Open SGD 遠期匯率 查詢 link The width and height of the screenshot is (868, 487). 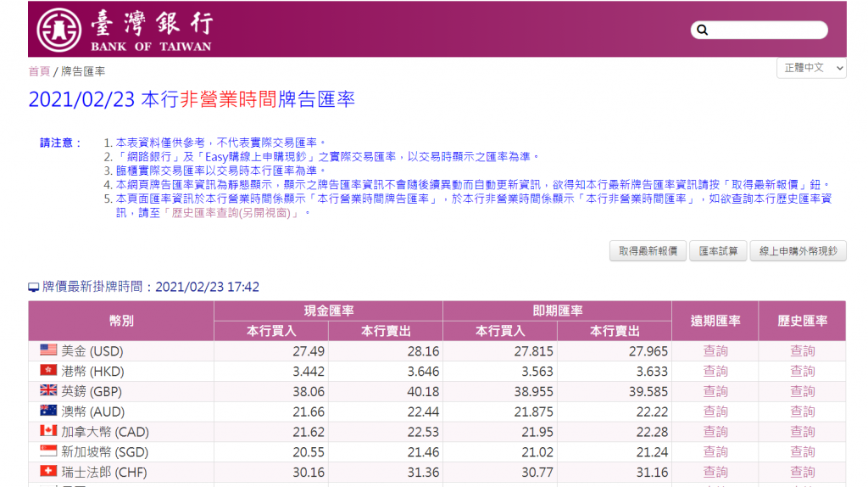pos(715,452)
